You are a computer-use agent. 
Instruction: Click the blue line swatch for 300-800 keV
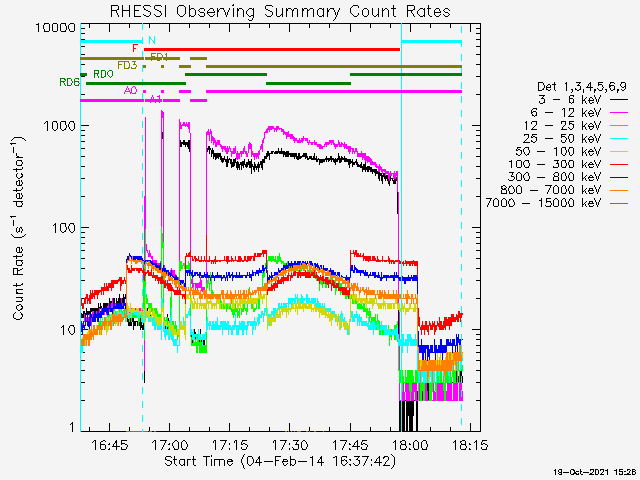[619, 177]
